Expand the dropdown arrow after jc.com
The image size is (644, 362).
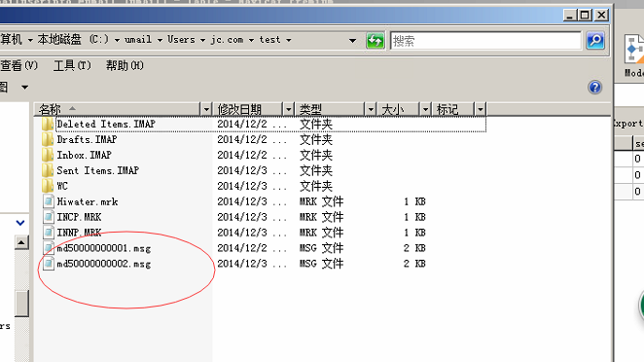click(251, 40)
